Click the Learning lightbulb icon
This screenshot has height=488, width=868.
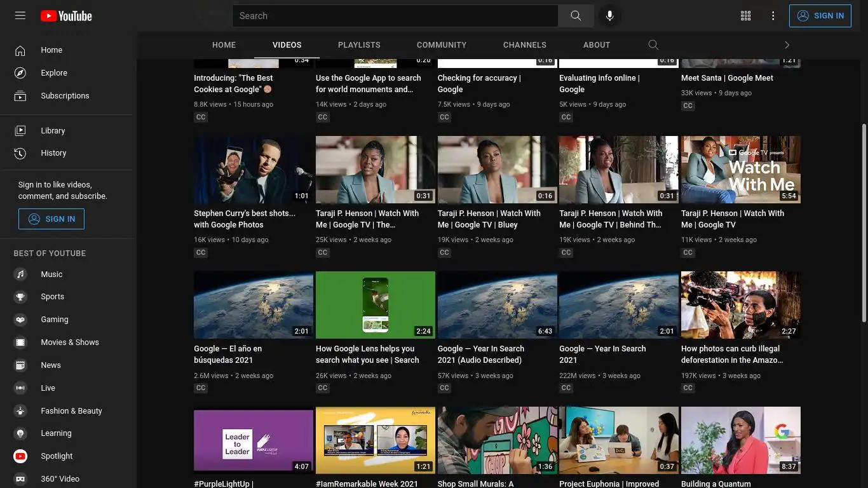point(20,433)
